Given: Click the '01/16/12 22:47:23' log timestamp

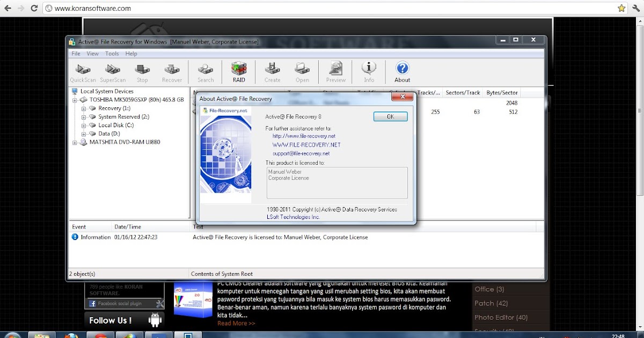Looking at the screenshot, I should click(135, 237).
